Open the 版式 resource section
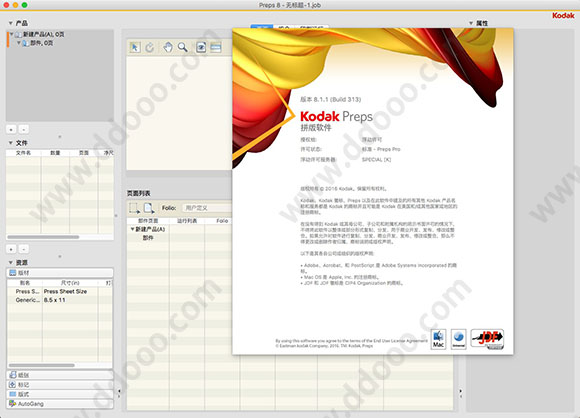Viewport: 580px width, 418px height. 60,394
